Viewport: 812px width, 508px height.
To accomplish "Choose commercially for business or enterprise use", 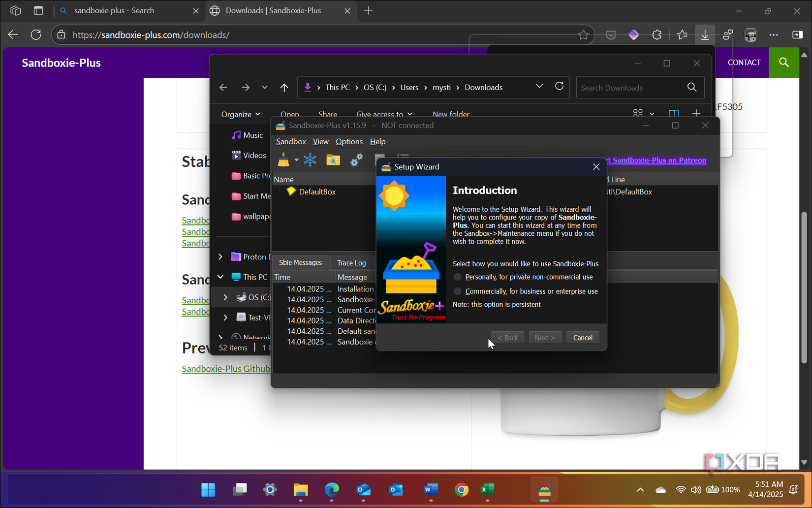I will coord(457,291).
